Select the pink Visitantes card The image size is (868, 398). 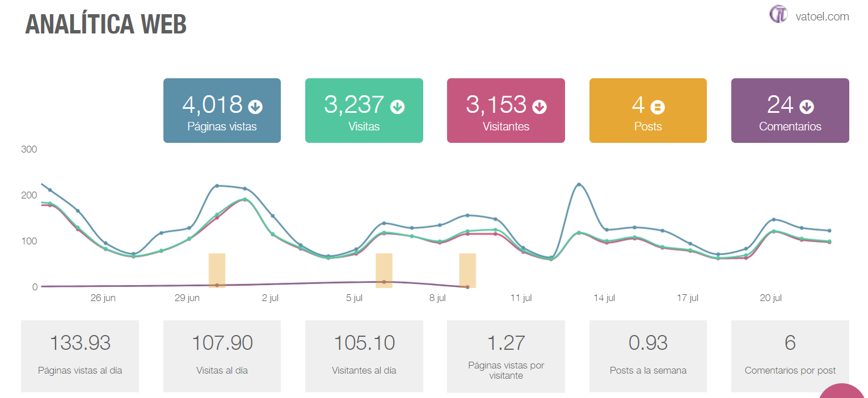tap(506, 111)
